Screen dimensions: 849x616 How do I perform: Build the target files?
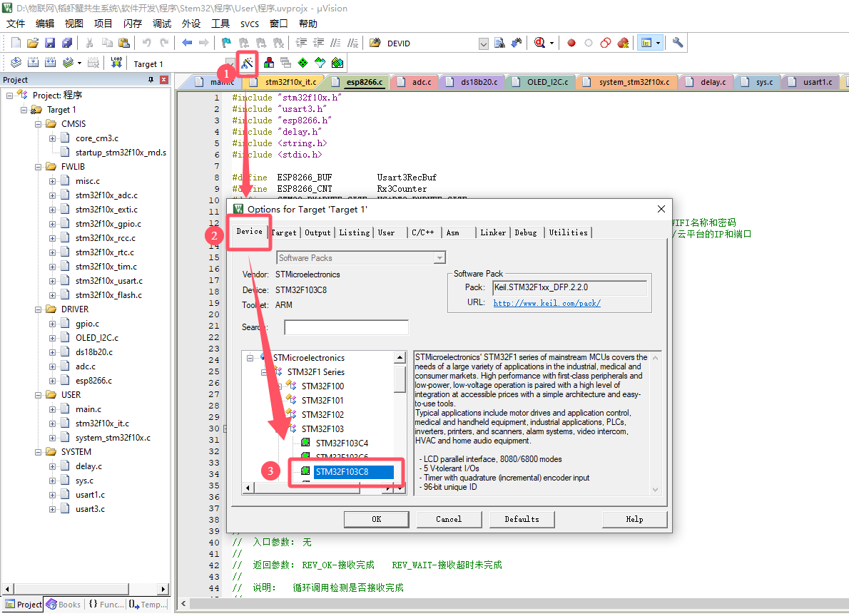click(33, 63)
